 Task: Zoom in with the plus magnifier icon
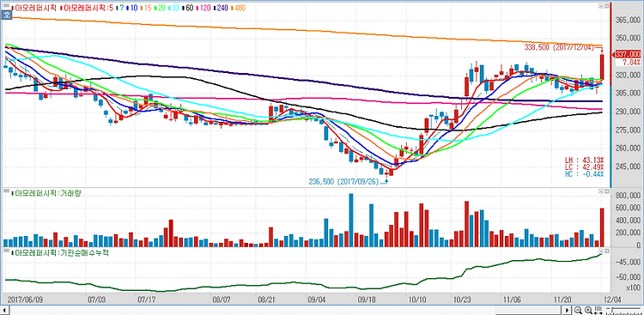(588, 310)
